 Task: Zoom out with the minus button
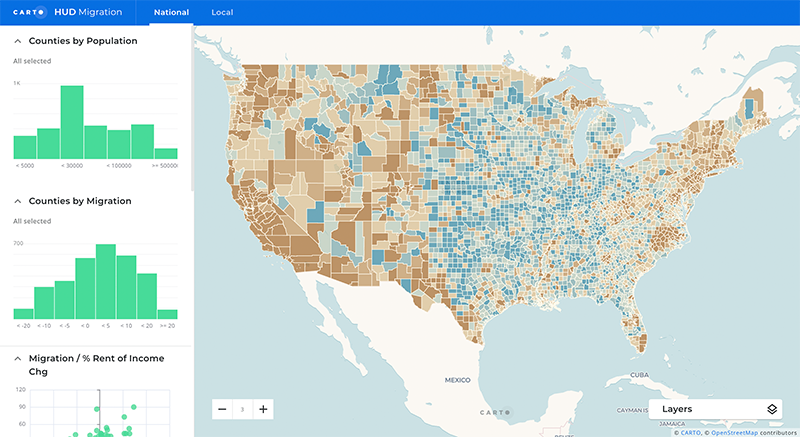coord(222,409)
